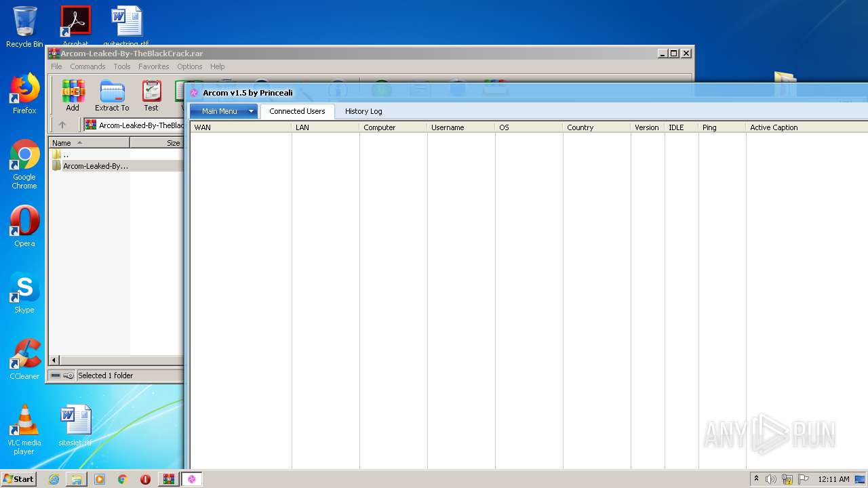
Task: Open the Firefox desktop shortcut
Action: [x=24, y=94]
